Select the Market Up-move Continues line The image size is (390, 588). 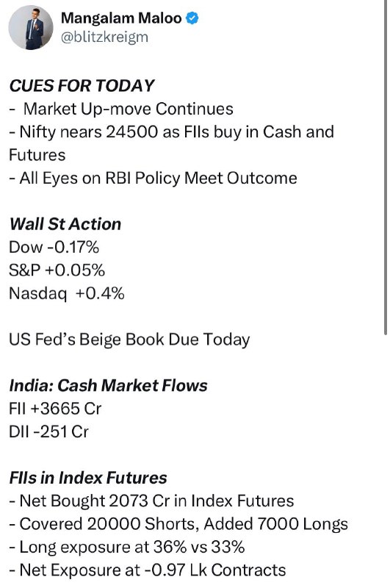click(x=121, y=109)
